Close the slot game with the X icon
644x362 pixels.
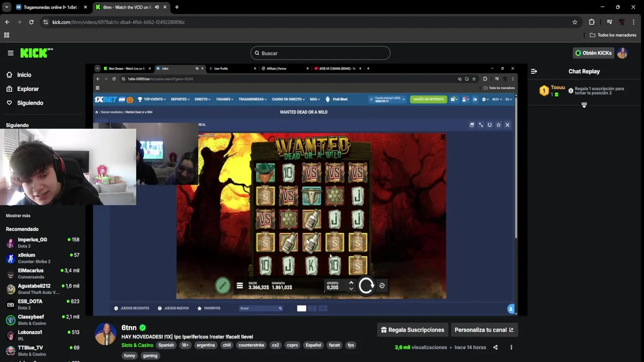(507, 125)
